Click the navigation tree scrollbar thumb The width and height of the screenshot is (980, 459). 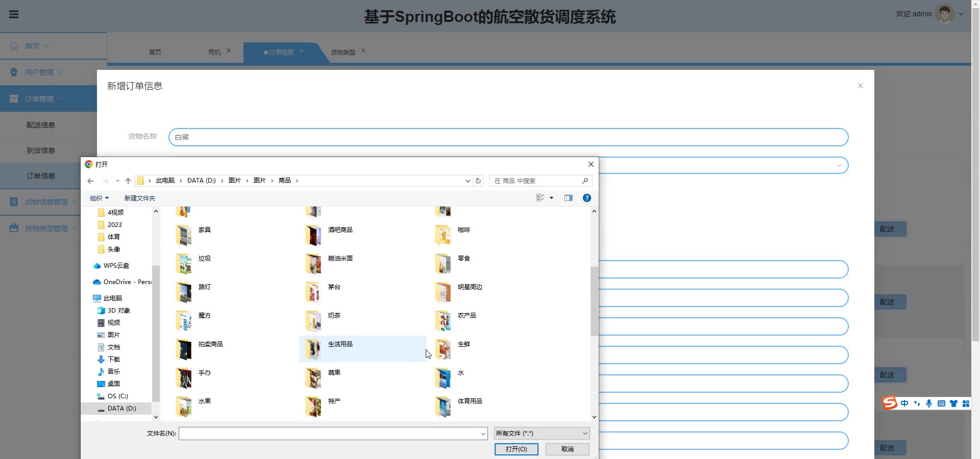[156, 334]
